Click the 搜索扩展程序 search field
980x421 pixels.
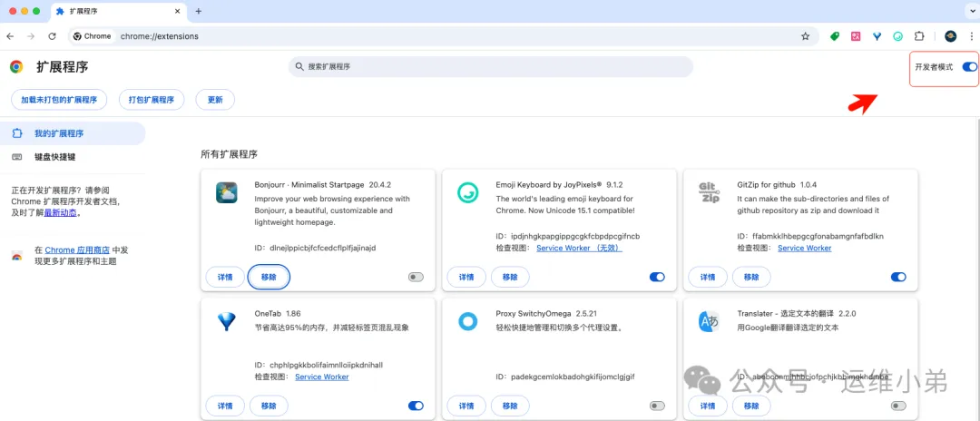[x=491, y=67]
